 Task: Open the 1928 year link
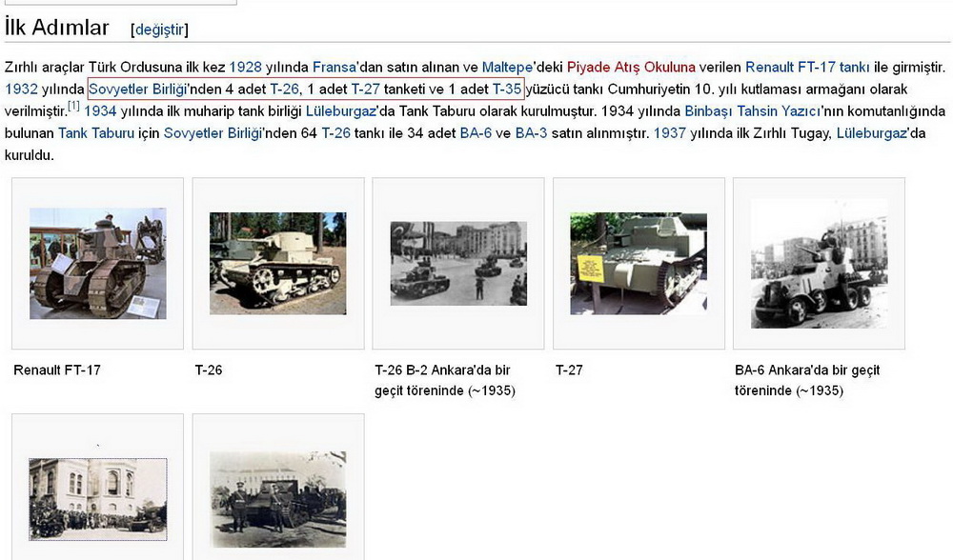[245, 68]
